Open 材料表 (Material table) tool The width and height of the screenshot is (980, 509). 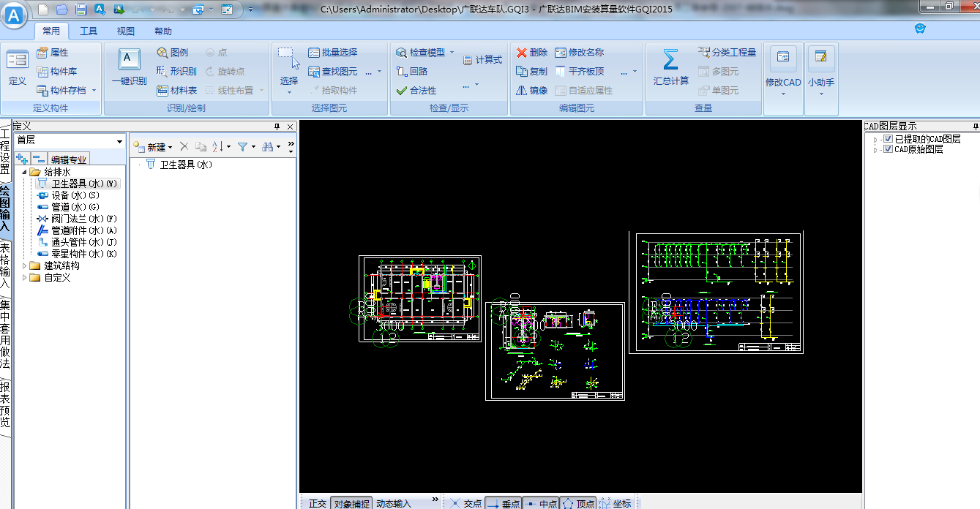(x=177, y=91)
